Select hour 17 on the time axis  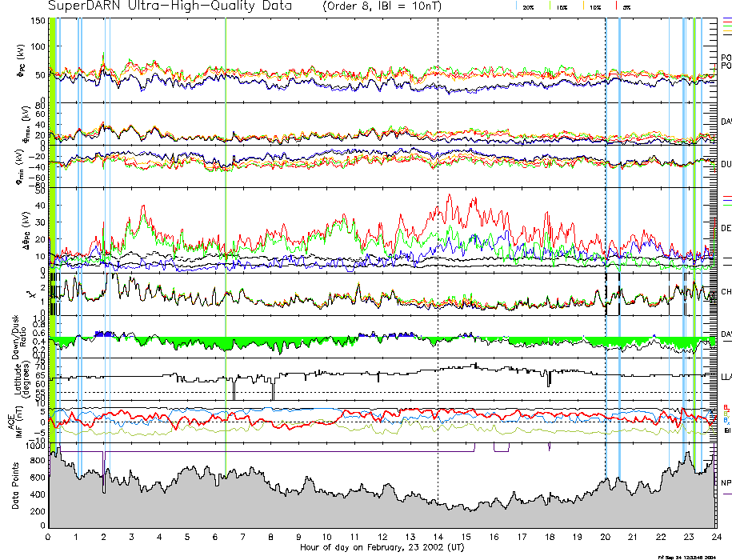(x=521, y=537)
